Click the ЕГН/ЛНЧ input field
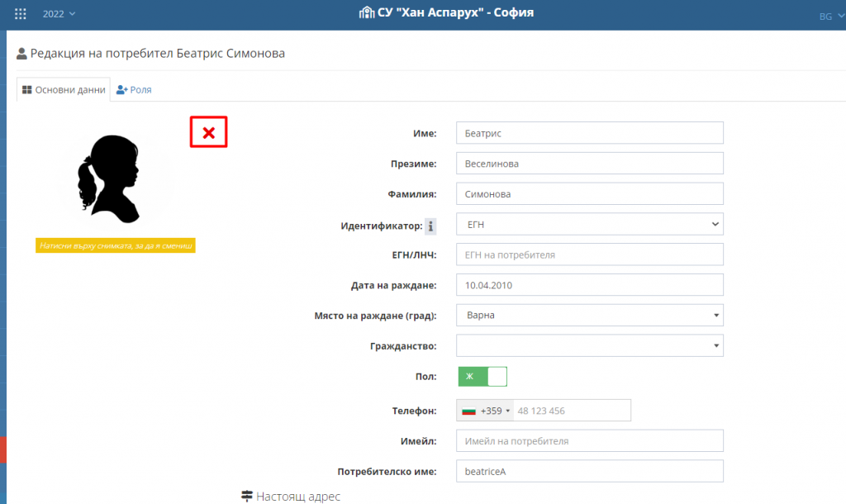The image size is (846, 504). pyautogui.click(x=589, y=254)
